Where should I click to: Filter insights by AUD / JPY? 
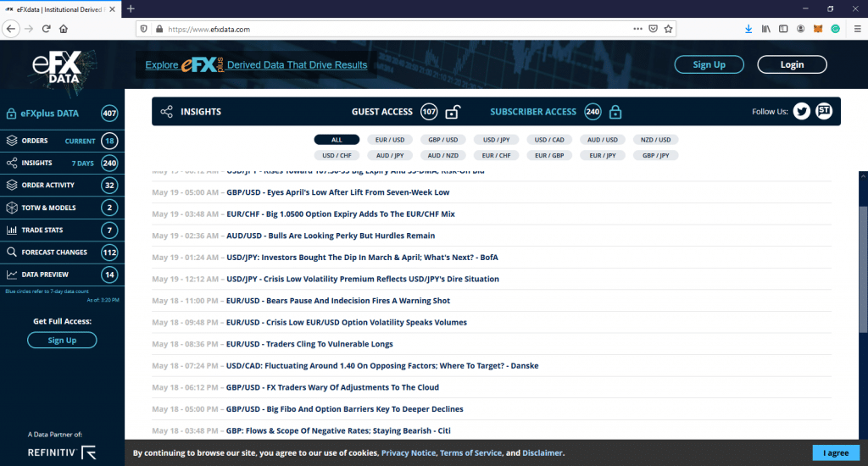(x=390, y=156)
